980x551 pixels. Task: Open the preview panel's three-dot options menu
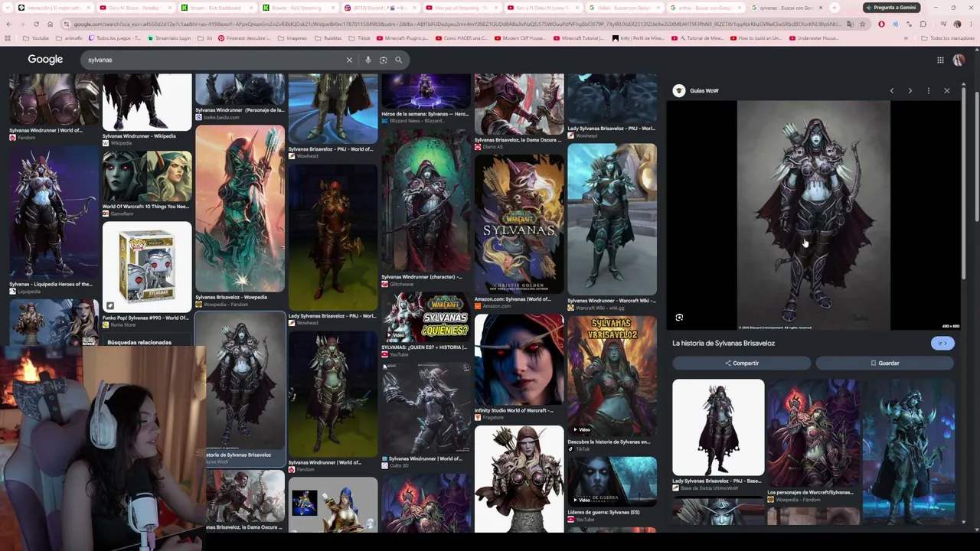pyautogui.click(x=928, y=90)
